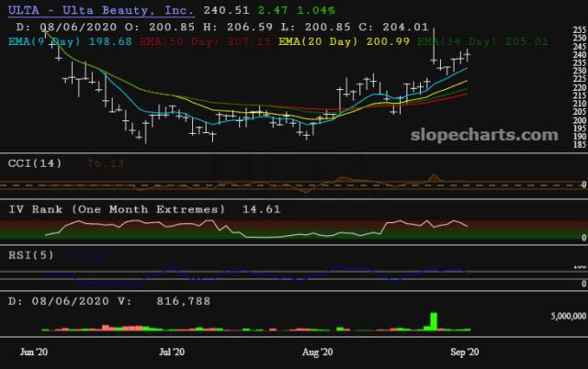Click the Jun '20 date axis label
The height and width of the screenshot is (369, 588).
pos(35,351)
